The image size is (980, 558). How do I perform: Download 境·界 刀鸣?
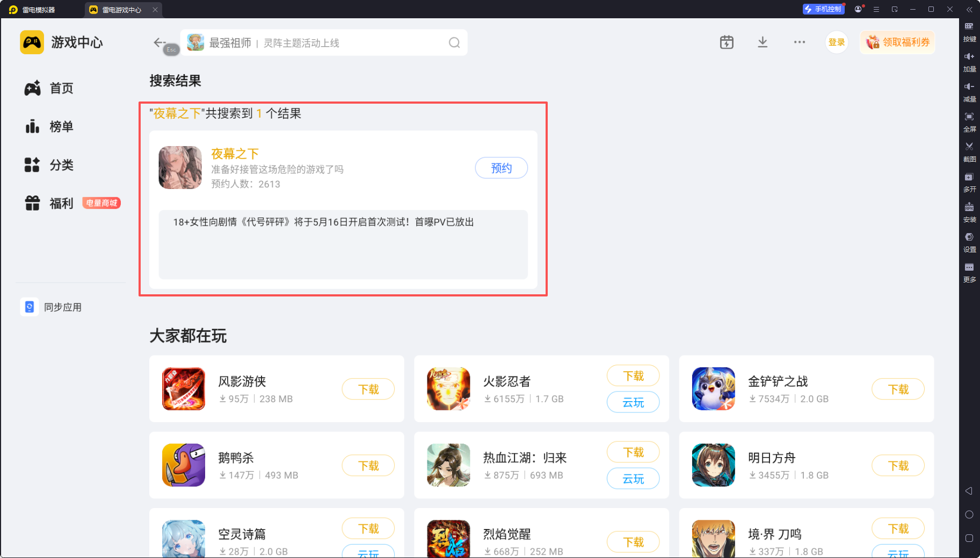(x=898, y=528)
